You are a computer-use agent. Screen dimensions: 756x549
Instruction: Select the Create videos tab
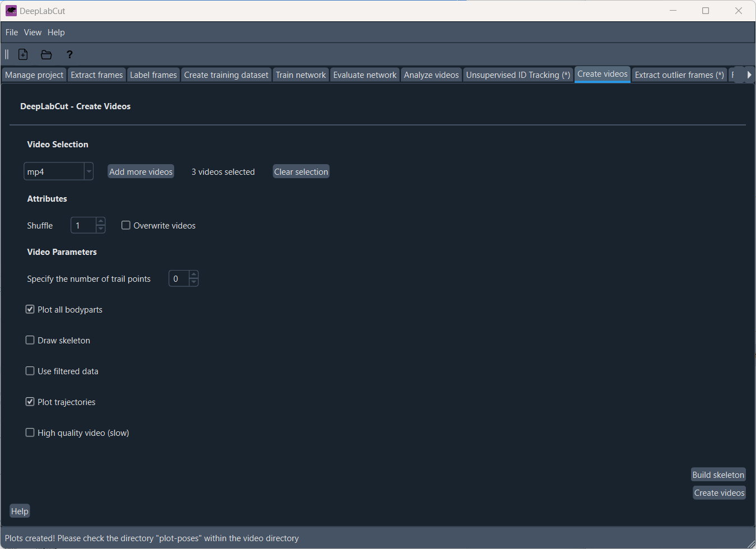point(603,74)
